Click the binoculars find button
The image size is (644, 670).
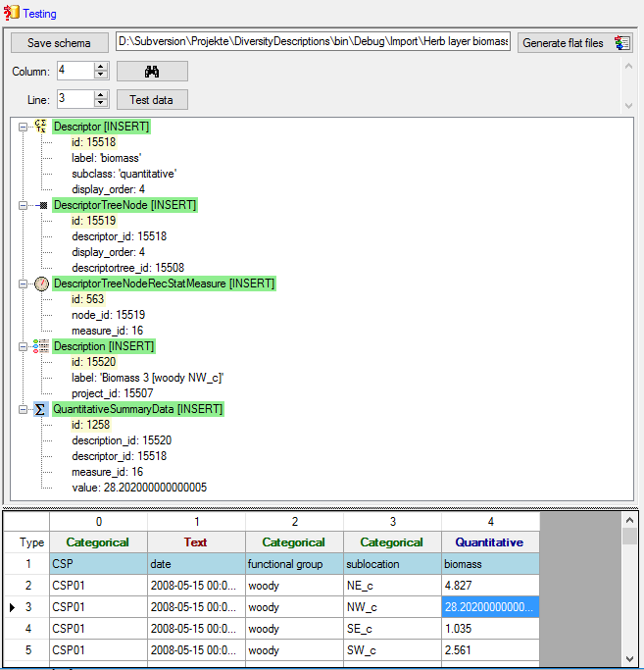(x=152, y=71)
